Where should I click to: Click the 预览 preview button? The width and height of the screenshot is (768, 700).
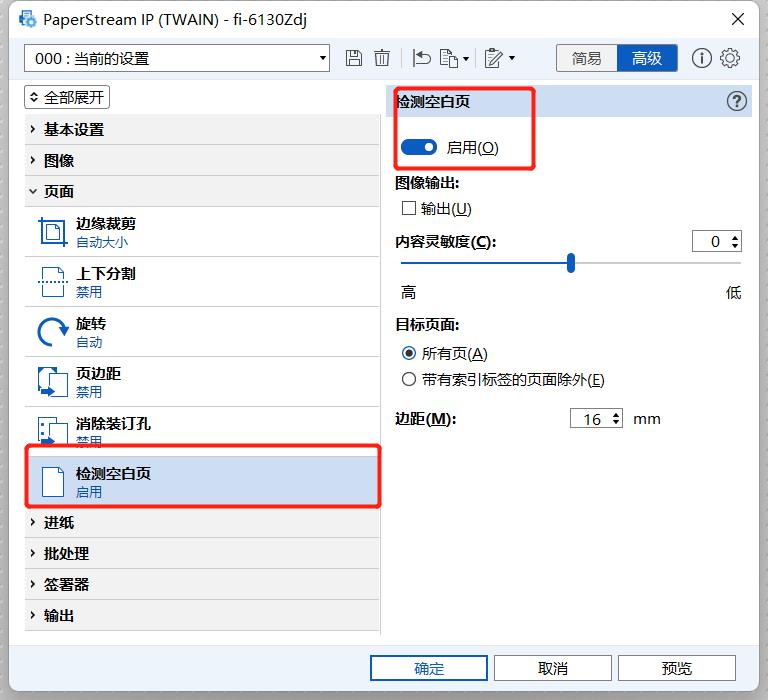pyautogui.click(x=676, y=668)
